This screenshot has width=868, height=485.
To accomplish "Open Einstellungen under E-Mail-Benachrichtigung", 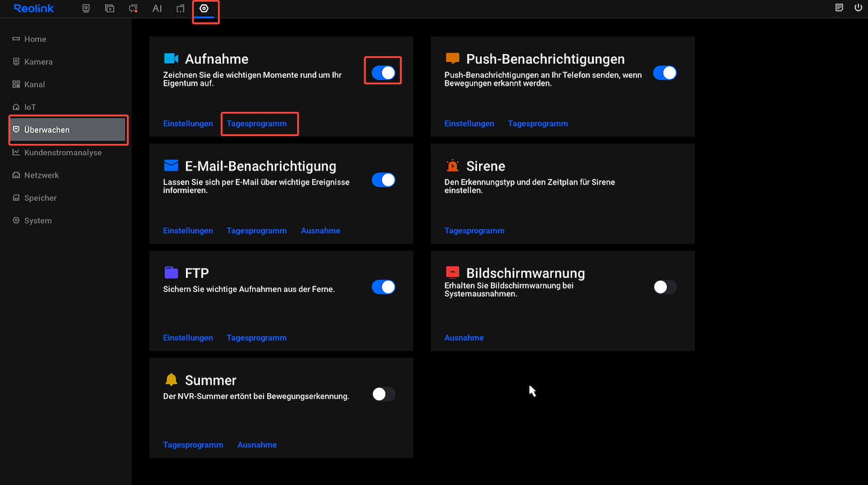I will click(188, 231).
